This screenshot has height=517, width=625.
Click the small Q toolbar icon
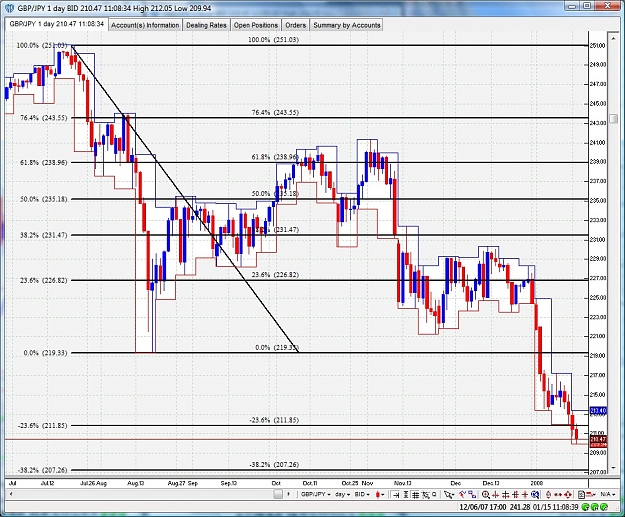(434, 494)
